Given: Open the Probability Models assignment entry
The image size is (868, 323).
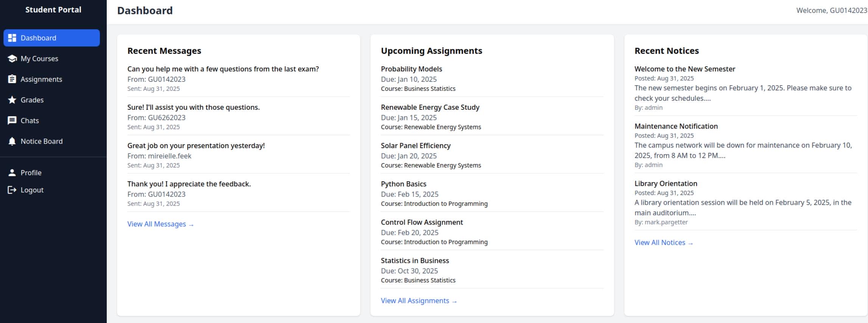Looking at the screenshot, I should (x=411, y=69).
